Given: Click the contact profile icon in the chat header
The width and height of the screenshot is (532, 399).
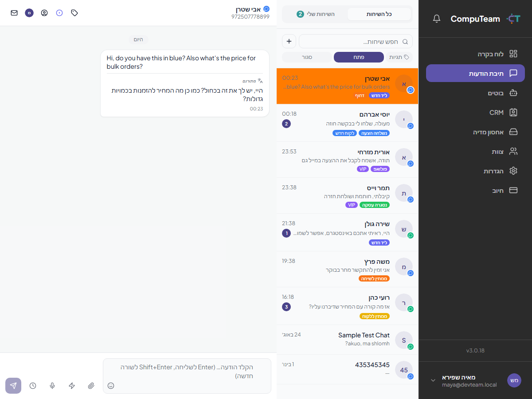Looking at the screenshot, I should click(x=44, y=13).
